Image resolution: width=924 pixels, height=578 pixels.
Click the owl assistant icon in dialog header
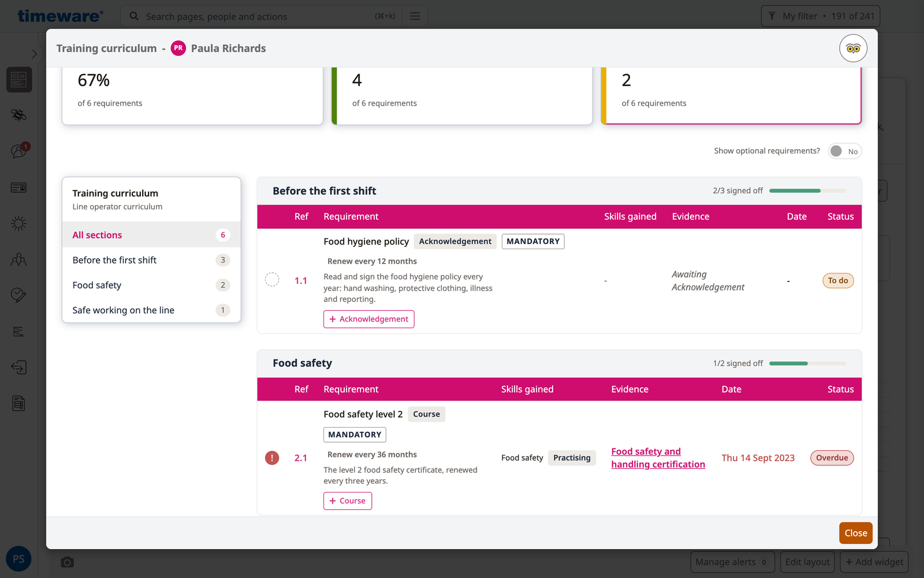pyautogui.click(x=853, y=49)
